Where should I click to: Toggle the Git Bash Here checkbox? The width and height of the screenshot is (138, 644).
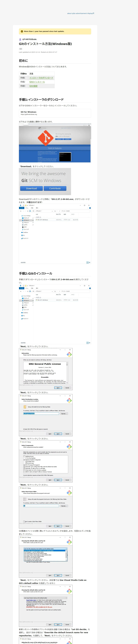tap(26, 462)
